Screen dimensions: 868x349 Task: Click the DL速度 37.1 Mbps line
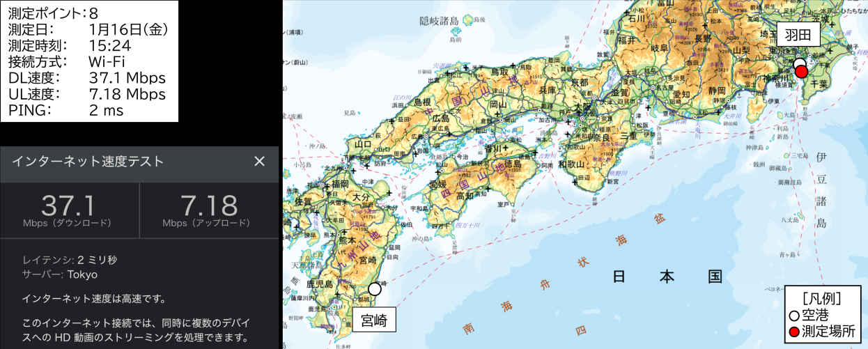click(x=86, y=77)
